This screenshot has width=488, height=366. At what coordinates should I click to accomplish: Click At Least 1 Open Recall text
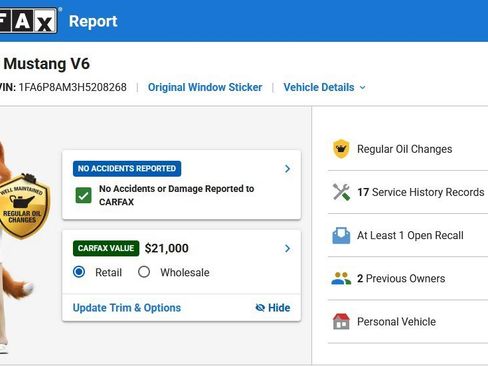click(410, 235)
